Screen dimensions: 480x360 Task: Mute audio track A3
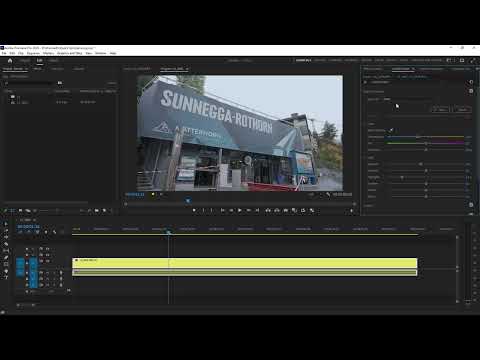point(48,285)
